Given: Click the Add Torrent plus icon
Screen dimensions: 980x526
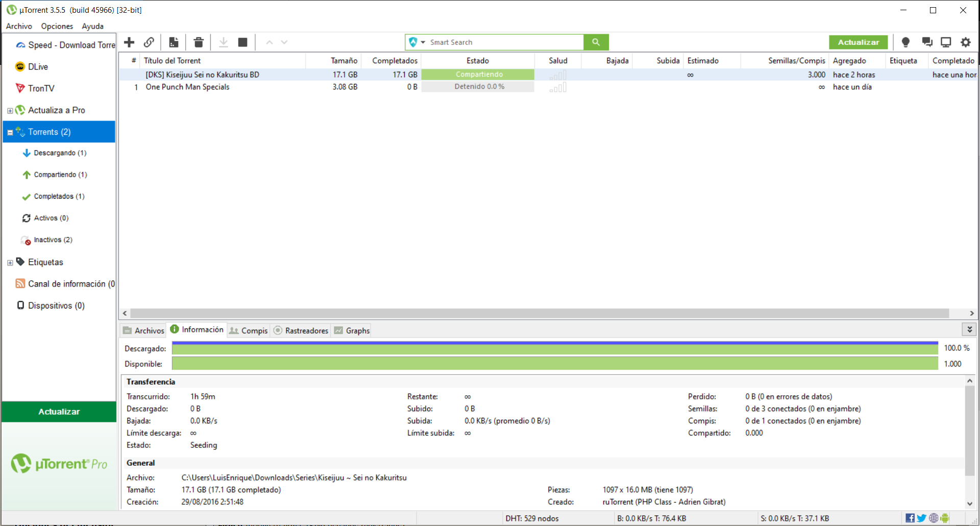Looking at the screenshot, I should (129, 42).
